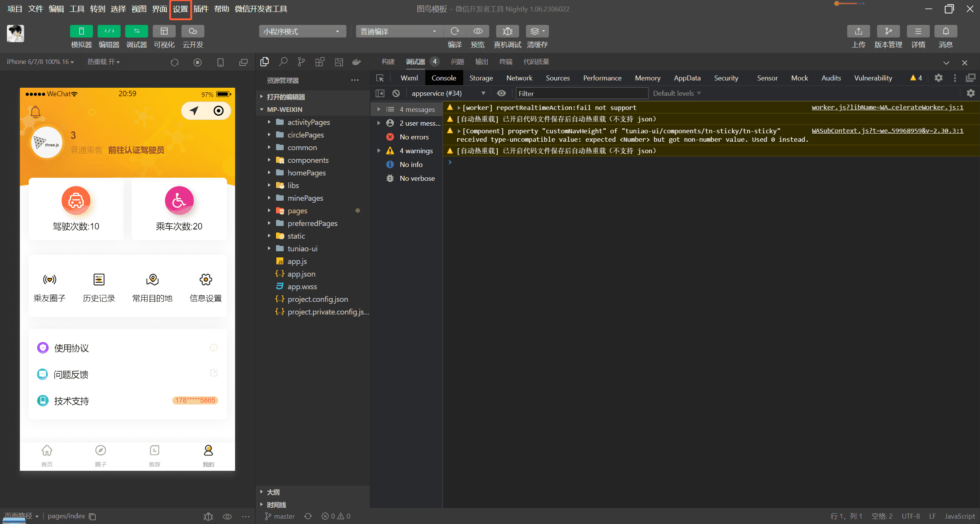Image resolution: width=980 pixels, height=524 pixels.
Task: Switch to the Network tab
Action: (519, 77)
